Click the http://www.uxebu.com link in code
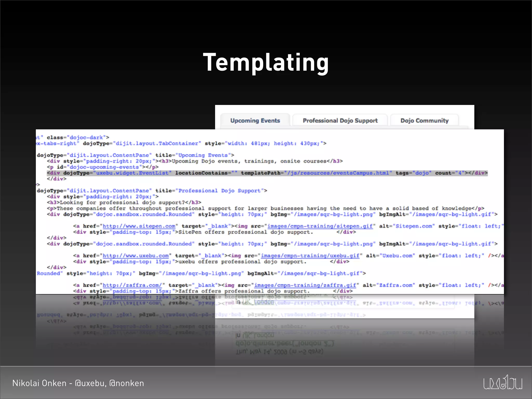Viewport: 532px width, 399px height. [136, 256]
